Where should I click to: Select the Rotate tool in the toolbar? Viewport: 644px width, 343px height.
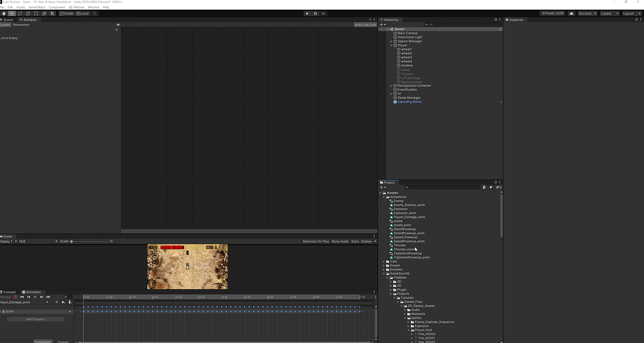coord(20,13)
